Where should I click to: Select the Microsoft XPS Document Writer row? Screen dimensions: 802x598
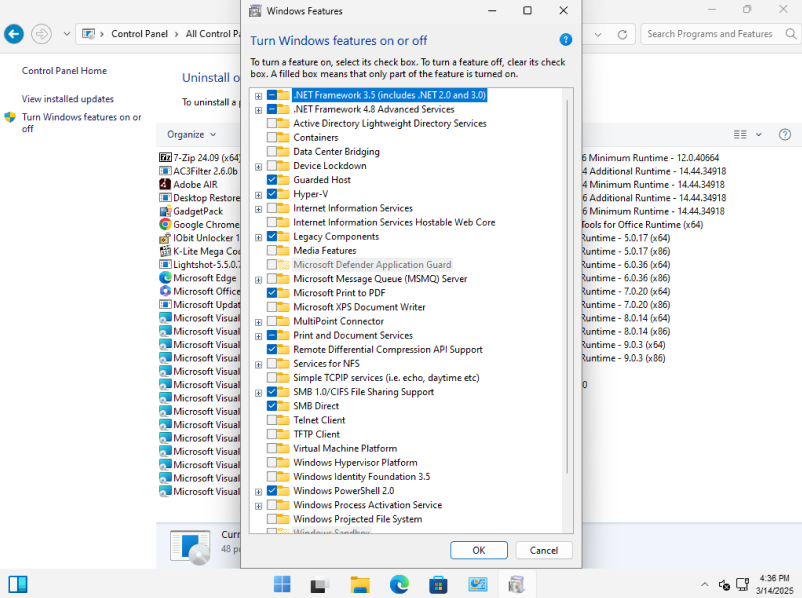pyautogui.click(x=359, y=307)
